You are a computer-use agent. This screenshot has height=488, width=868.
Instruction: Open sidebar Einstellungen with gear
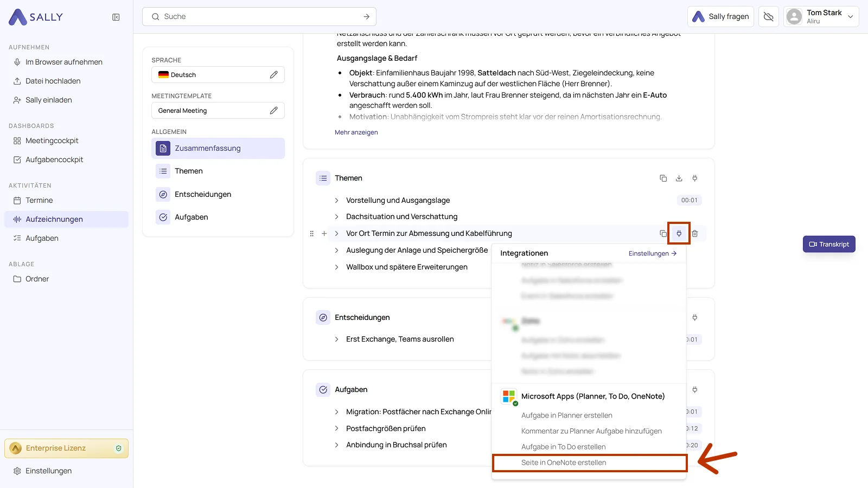click(66, 471)
